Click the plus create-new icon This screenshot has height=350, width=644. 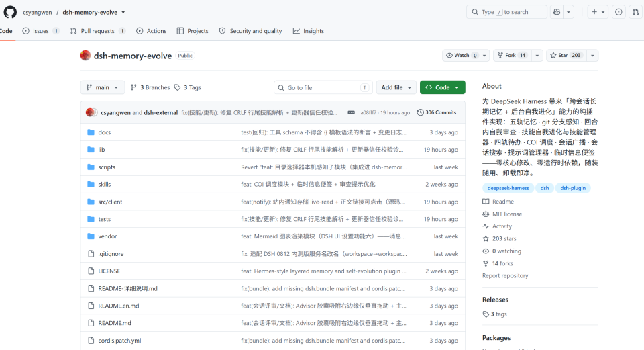point(594,12)
